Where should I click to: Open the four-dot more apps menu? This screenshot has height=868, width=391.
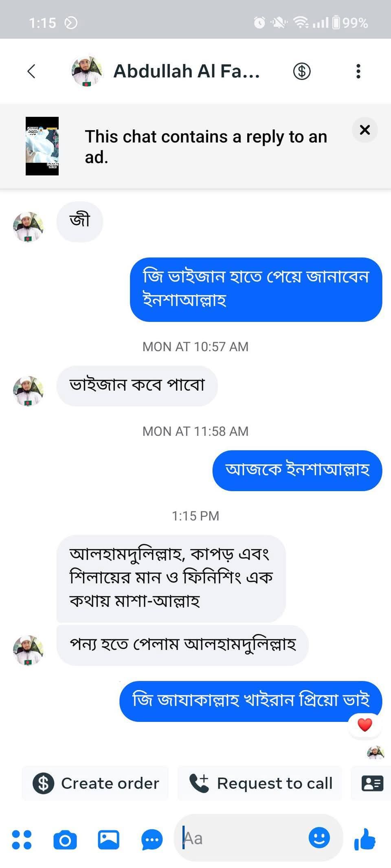pyautogui.click(x=22, y=840)
